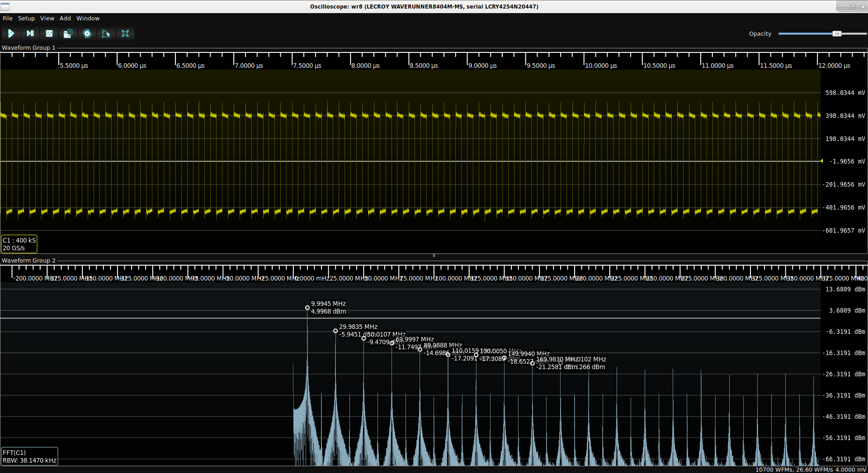The width and height of the screenshot is (868, 473).
Task: Click the 8.5000 µs timeline label
Action: click(x=424, y=66)
